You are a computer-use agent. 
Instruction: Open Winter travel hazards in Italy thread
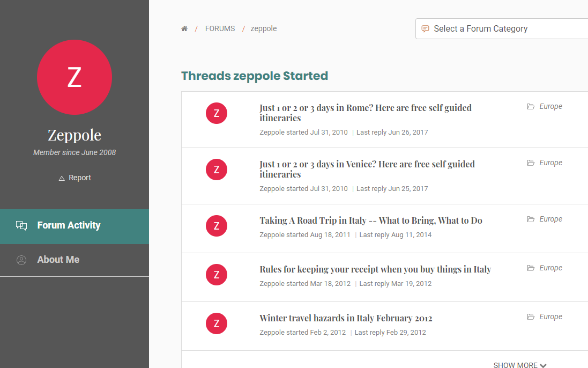coord(346,318)
